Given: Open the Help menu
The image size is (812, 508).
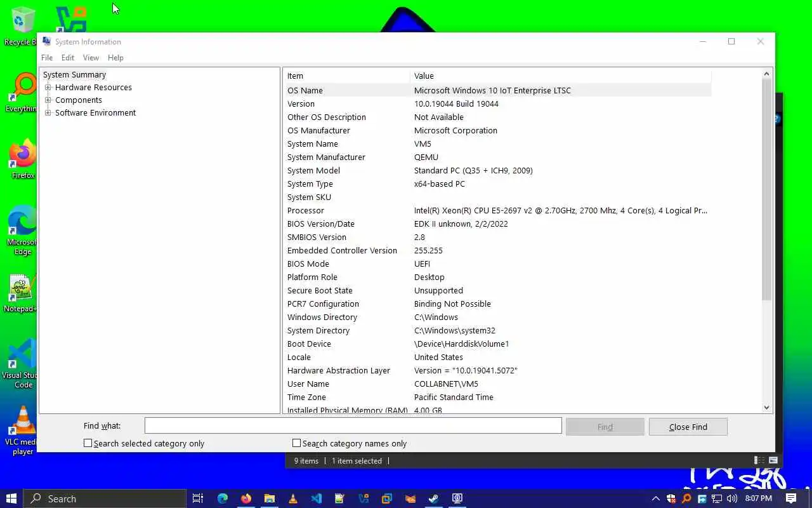Looking at the screenshot, I should 115,58.
